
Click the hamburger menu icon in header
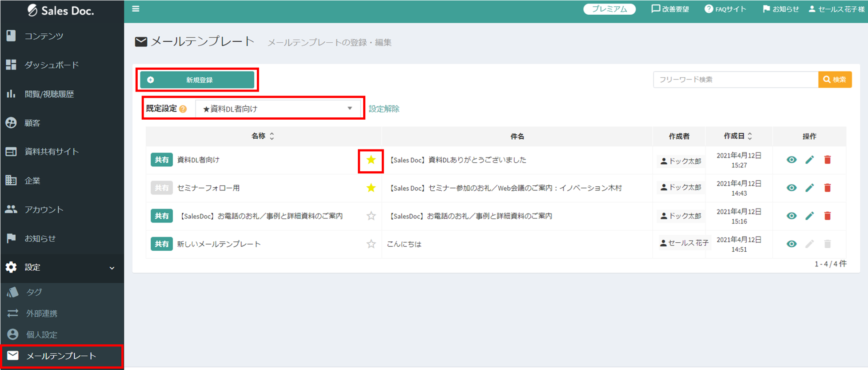pyautogui.click(x=136, y=9)
